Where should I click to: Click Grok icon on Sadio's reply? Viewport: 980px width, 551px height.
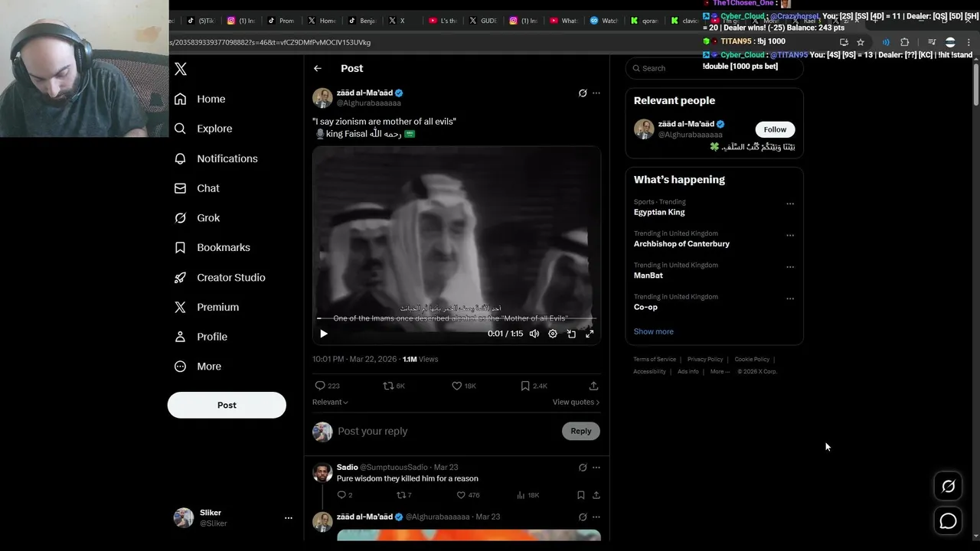coord(583,468)
